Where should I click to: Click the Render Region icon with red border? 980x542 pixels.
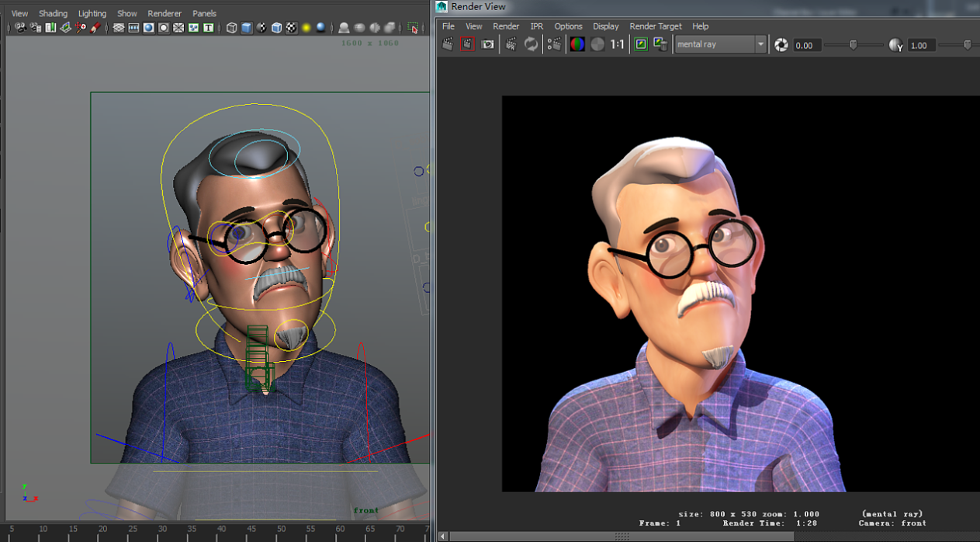click(x=467, y=44)
